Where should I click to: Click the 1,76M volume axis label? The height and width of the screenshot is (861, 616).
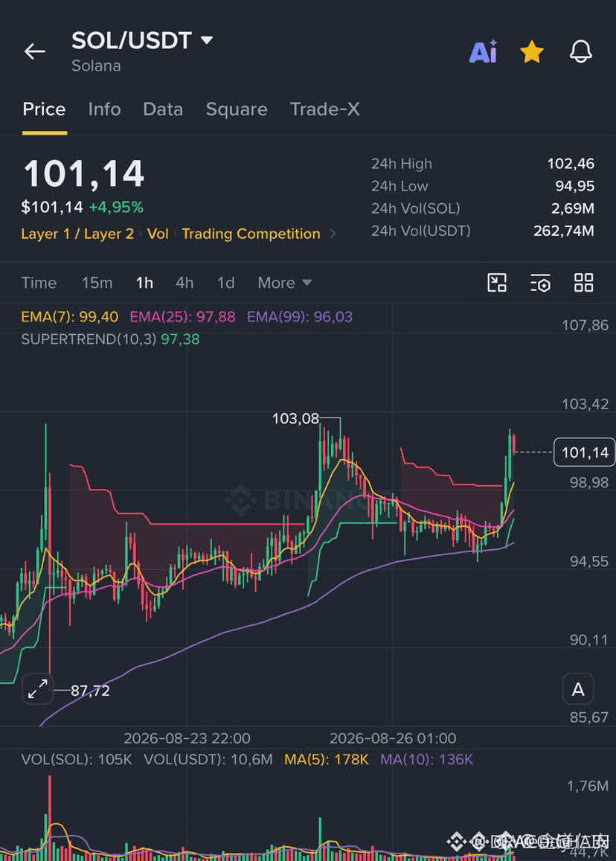(x=588, y=786)
